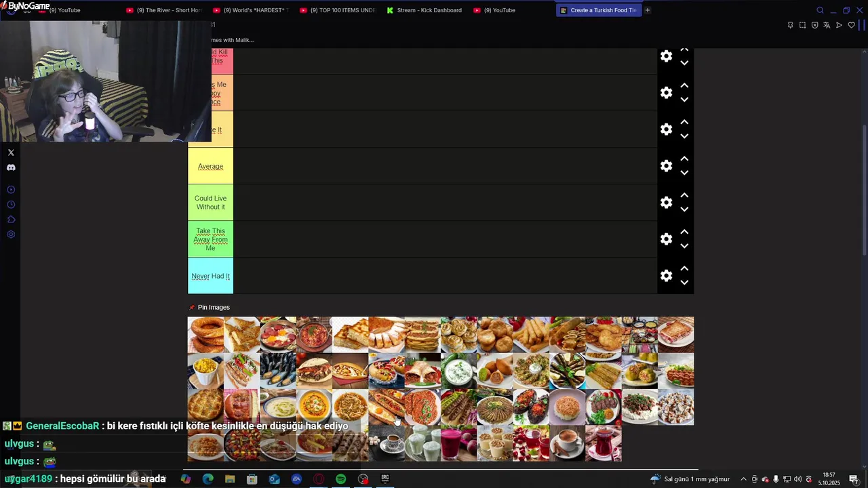
Task: Select the orange lentil soup image
Action: coord(314,407)
